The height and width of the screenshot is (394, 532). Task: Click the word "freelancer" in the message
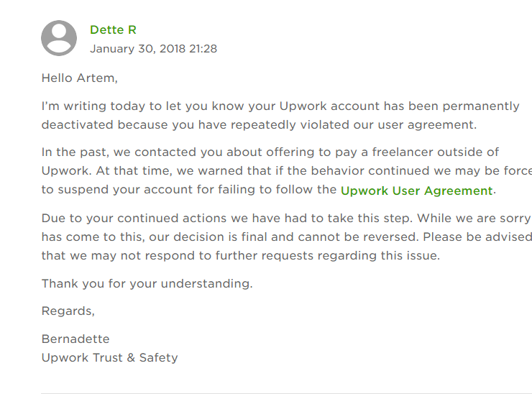click(x=403, y=152)
